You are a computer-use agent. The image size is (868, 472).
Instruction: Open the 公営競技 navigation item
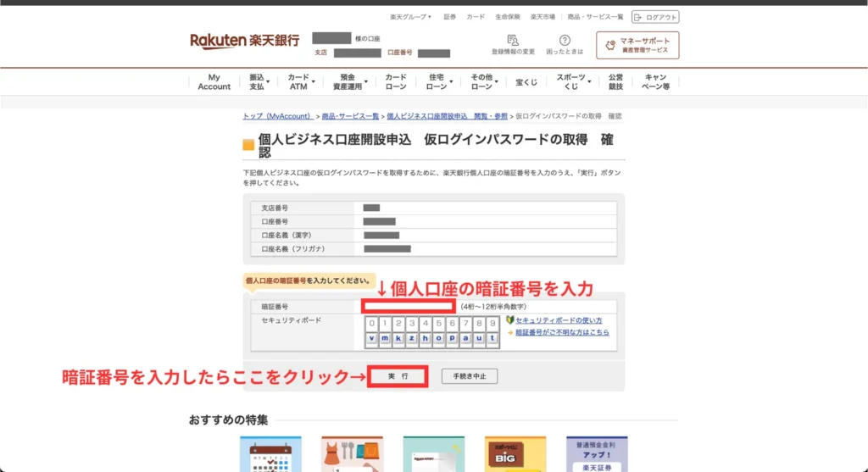coord(615,82)
